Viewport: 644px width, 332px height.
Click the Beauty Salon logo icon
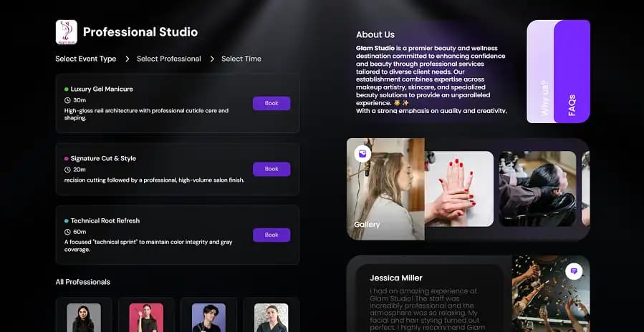[66, 32]
